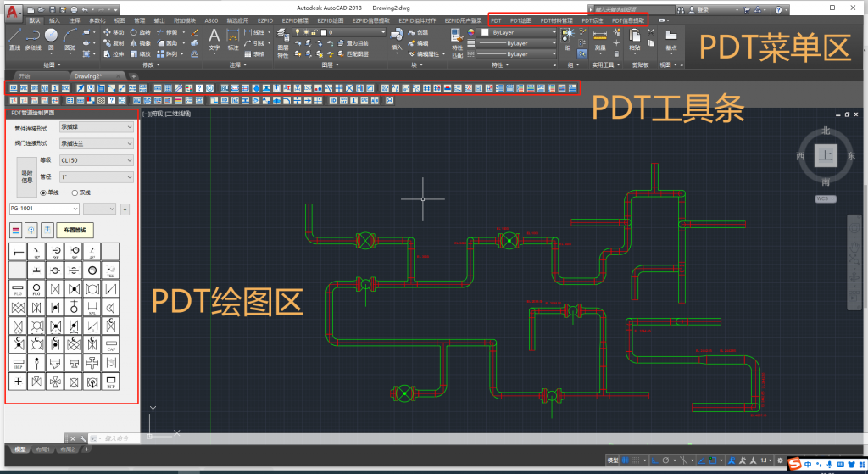Image resolution: width=868 pixels, height=474 pixels.
Task: Click the 布置管线 button
Action: coord(74,231)
